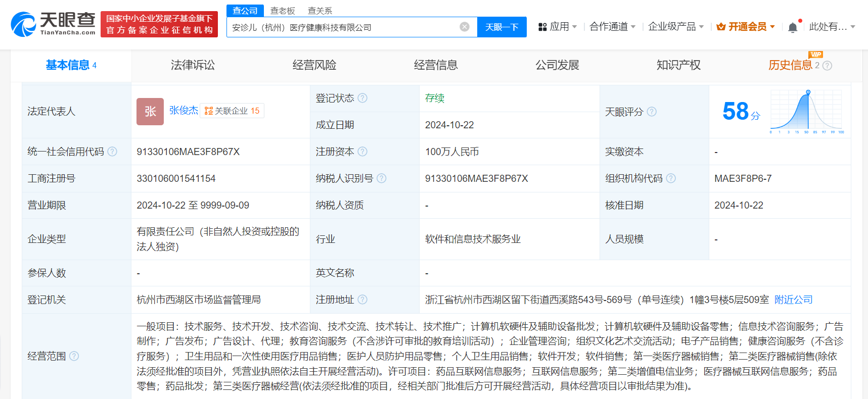
Task: Click help icon next to 组织机构代码
Action: click(x=671, y=178)
